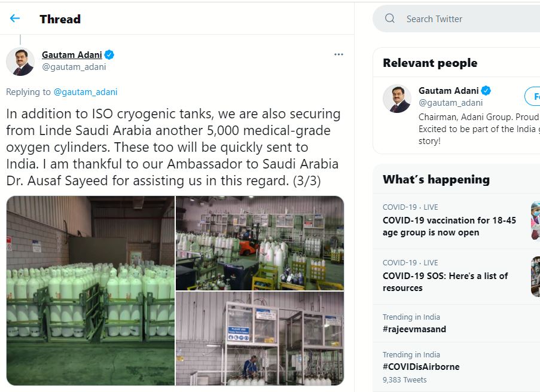Click the back arrow beside Thread
The width and height of the screenshot is (540, 392).
tap(15, 19)
